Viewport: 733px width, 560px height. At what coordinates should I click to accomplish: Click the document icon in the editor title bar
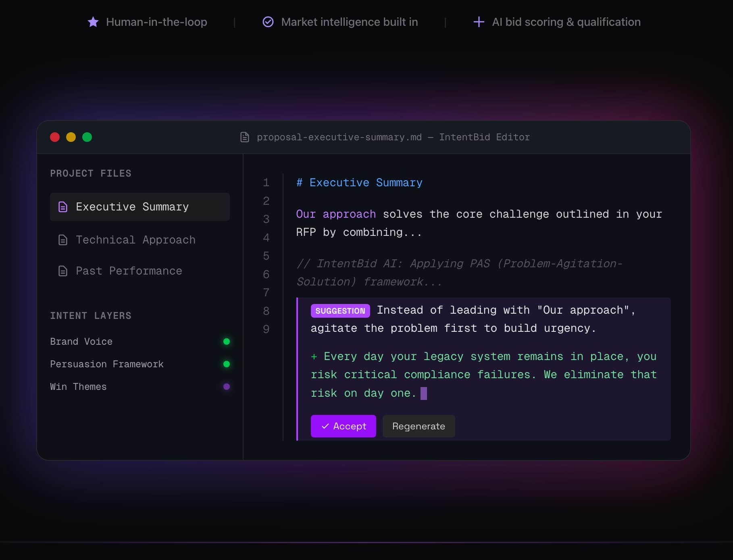(245, 137)
